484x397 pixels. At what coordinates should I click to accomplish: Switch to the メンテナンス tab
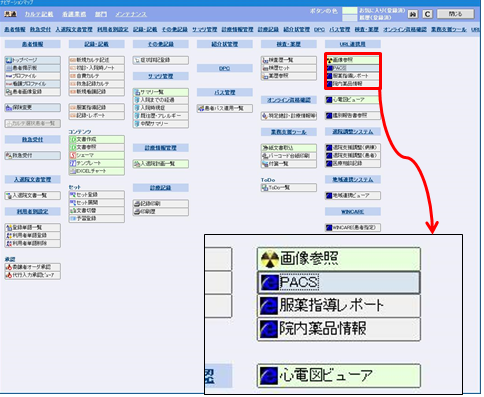coord(131,14)
